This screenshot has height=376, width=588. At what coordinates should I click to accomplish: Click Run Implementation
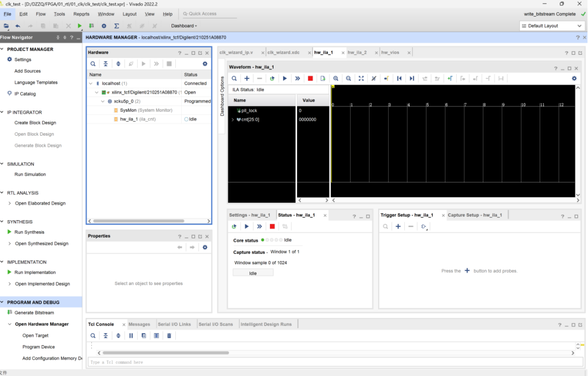pos(35,273)
